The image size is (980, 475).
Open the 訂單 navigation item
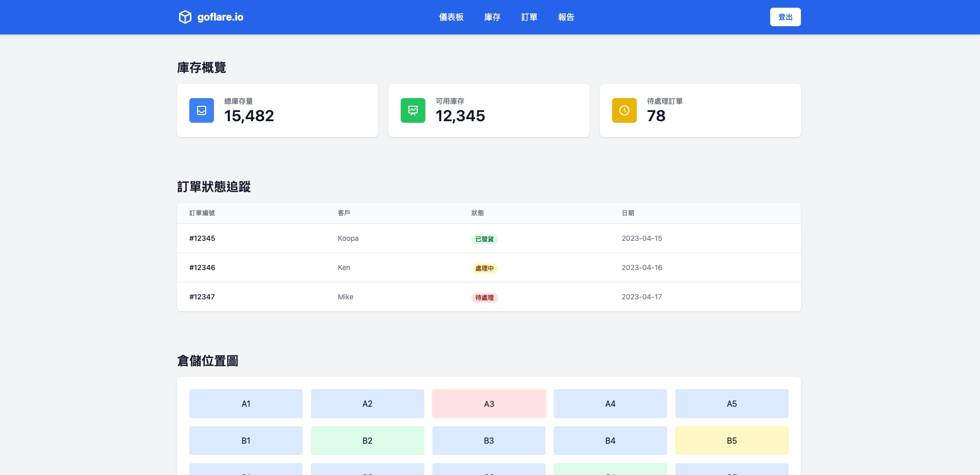click(x=529, y=17)
